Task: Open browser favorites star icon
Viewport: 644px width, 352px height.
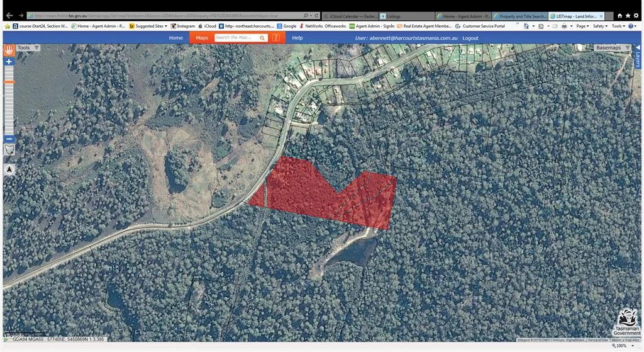Action: tap(627, 15)
